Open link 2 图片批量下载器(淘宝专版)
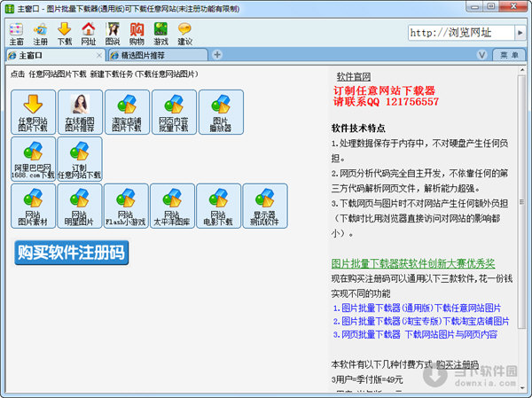532x398 pixels. [x=421, y=321]
